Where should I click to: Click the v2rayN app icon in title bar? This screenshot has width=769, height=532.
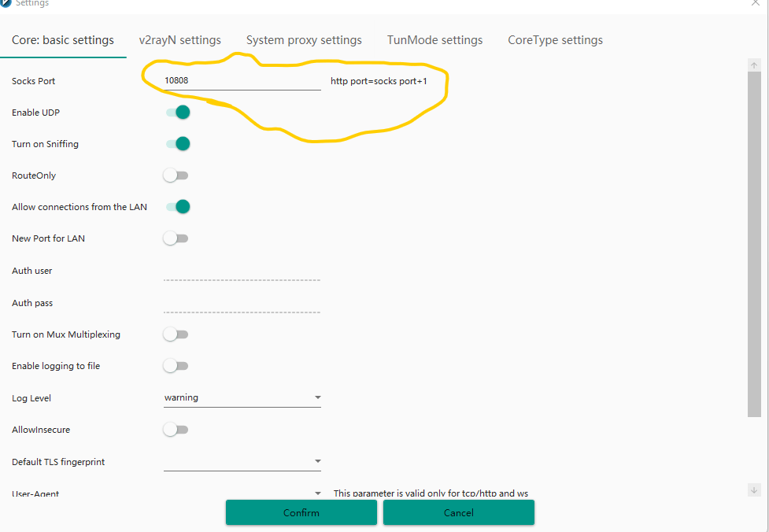click(6, 3)
